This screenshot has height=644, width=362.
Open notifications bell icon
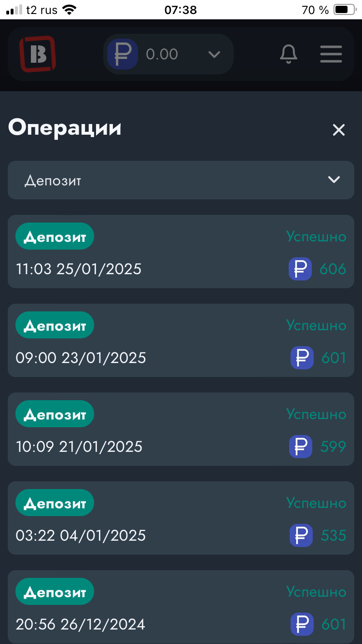coord(289,54)
